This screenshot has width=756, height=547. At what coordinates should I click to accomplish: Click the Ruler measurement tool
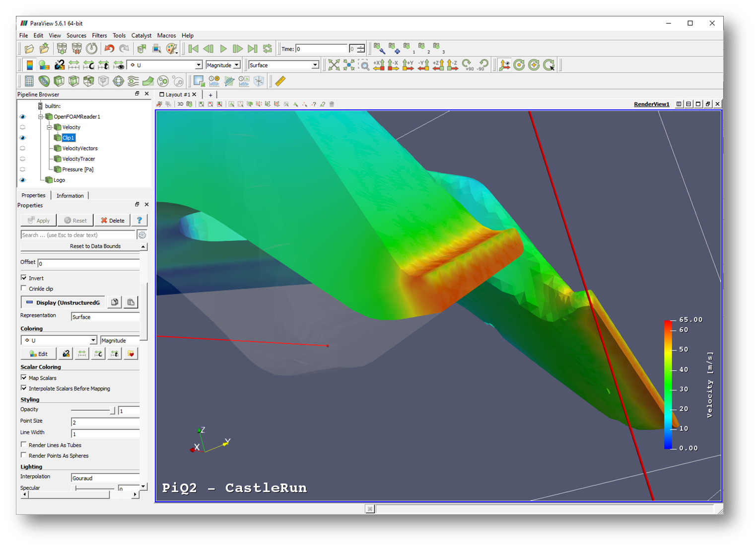[280, 81]
